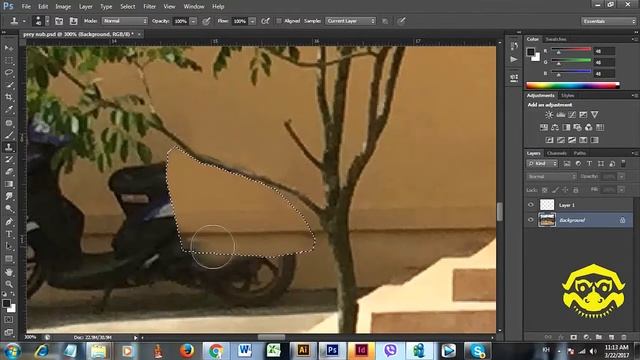Toggle lock position
Screen dimensions: 640x360
(565, 190)
